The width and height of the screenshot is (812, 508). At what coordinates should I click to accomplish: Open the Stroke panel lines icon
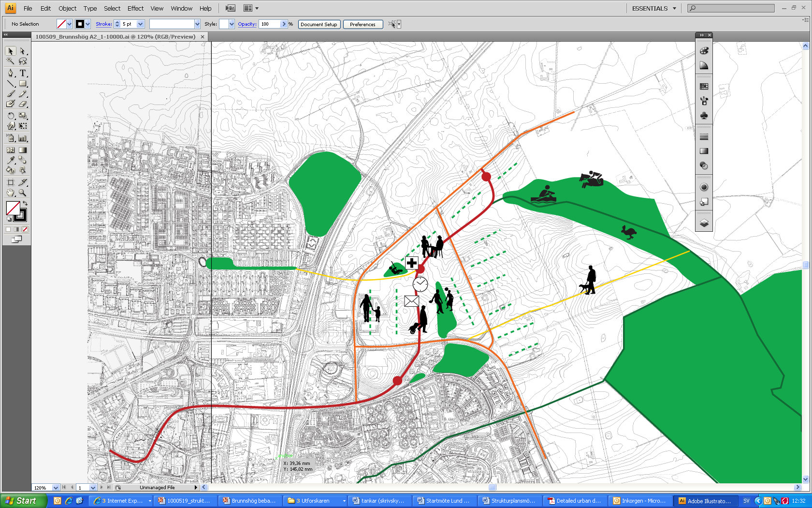[704, 137]
